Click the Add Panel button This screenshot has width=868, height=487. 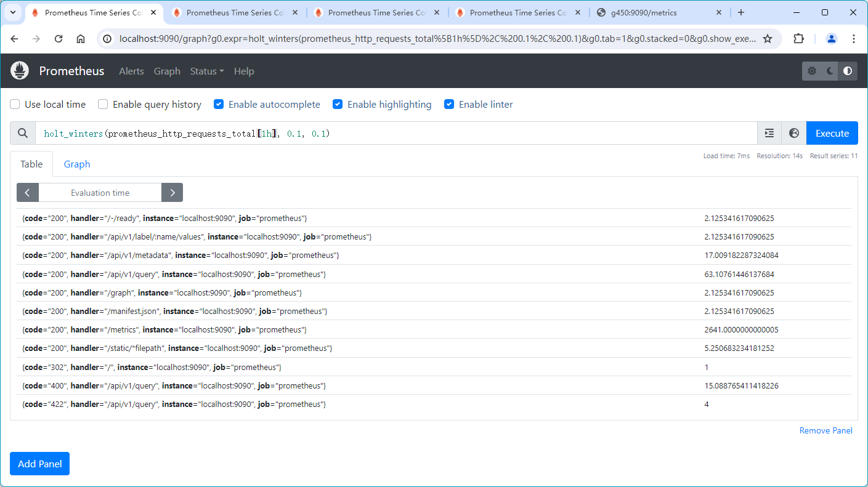pos(39,464)
